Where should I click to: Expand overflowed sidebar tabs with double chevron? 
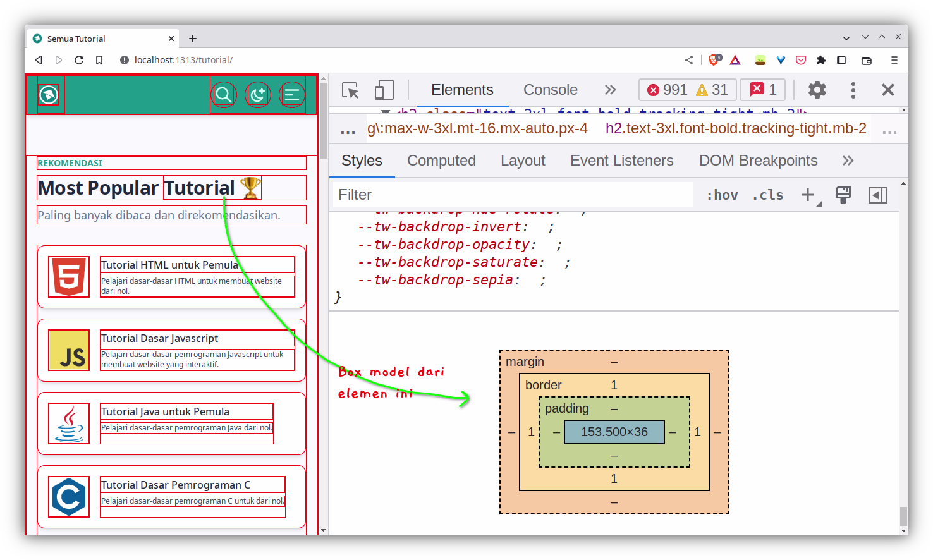[x=847, y=161]
